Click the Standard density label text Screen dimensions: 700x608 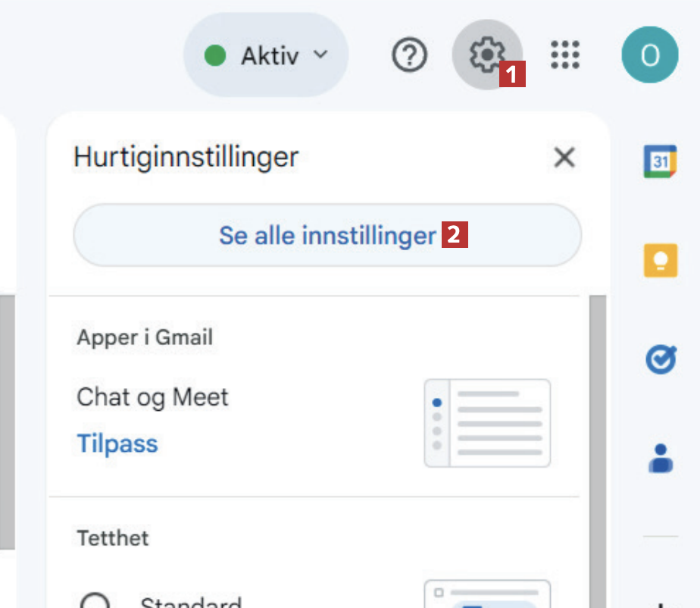click(191, 603)
